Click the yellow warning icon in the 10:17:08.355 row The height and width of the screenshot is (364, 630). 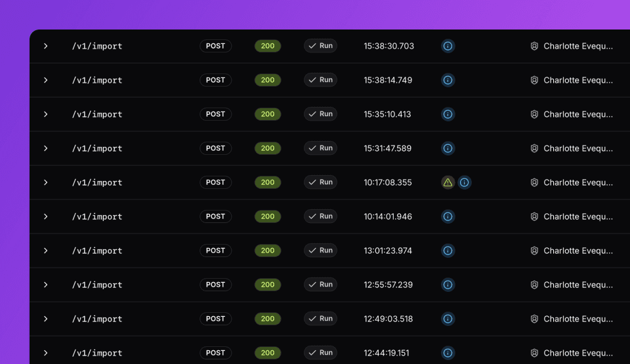pos(448,182)
